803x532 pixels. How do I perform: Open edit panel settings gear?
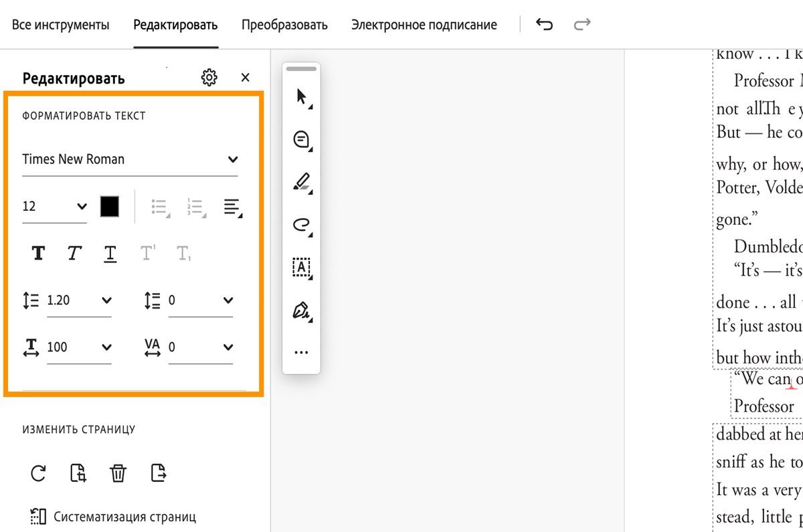(x=209, y=78)
